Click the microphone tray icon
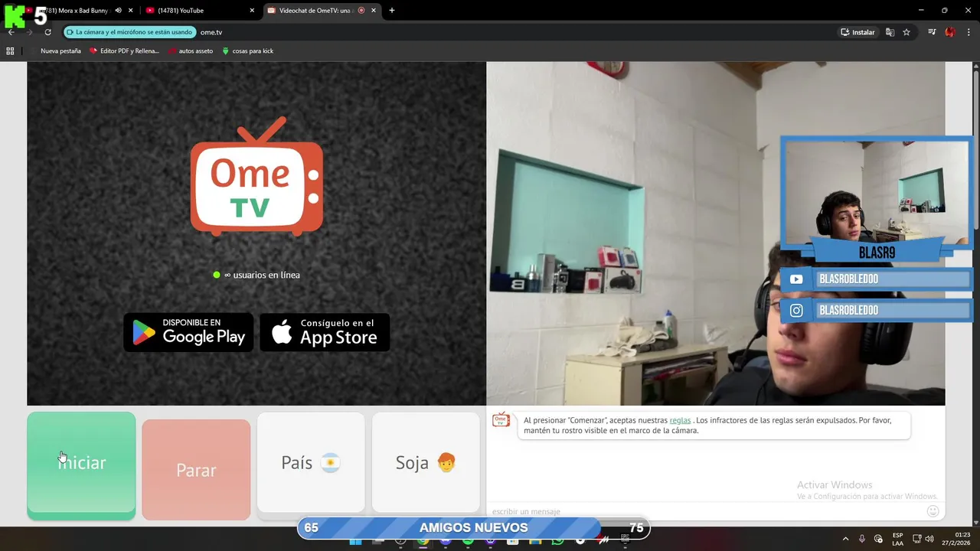980x551 pixels. click(862, 539)
